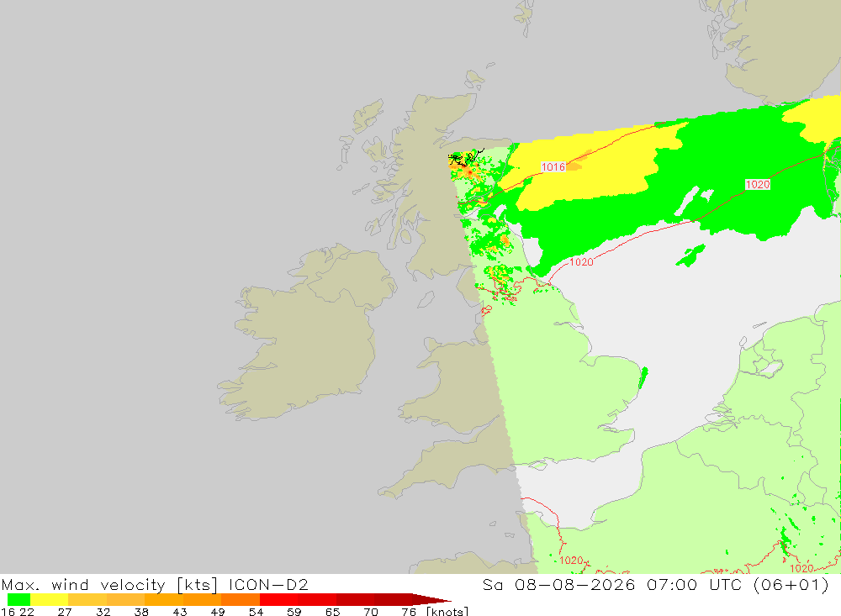This screenshot has width=841, height=616.
Task: Click the dark orange 49–54 knots legend swatch
Action: pyautogui.click(x=241, y=599)
